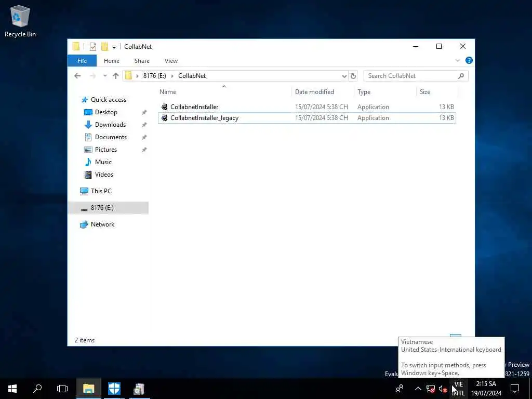Open Pictures in the navigation pane
The width and height of the screenshot is (532, 399).
click(x=105, y=150)
